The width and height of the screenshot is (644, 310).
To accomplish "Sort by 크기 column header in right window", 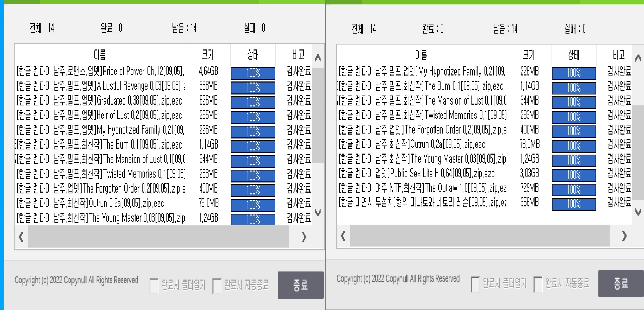I will pos(529,55).
